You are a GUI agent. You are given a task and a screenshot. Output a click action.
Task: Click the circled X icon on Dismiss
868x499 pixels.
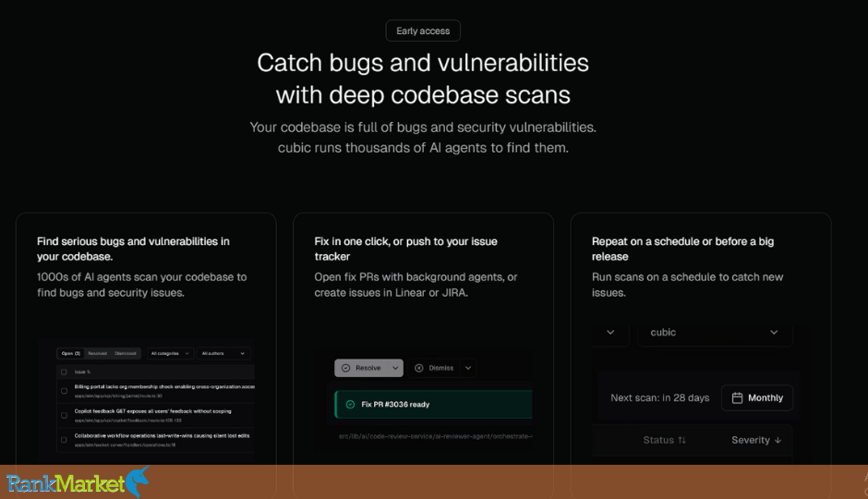[419, 368]
